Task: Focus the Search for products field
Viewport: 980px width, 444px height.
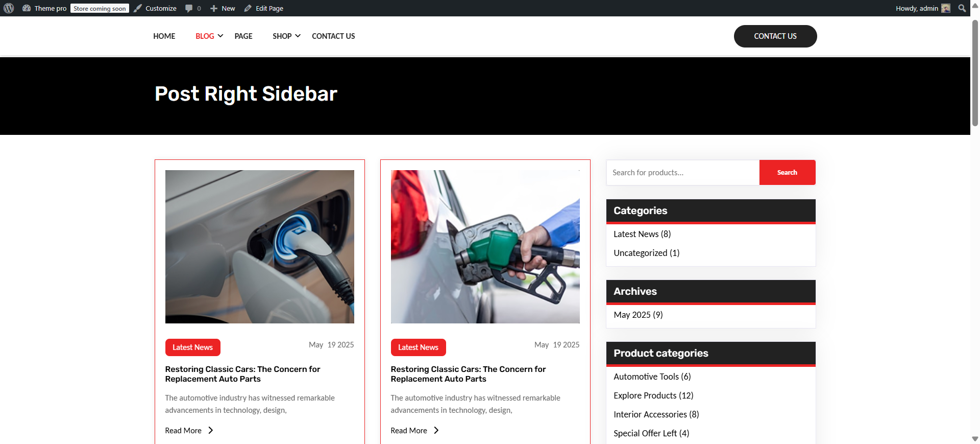Action: coord(683,172)
